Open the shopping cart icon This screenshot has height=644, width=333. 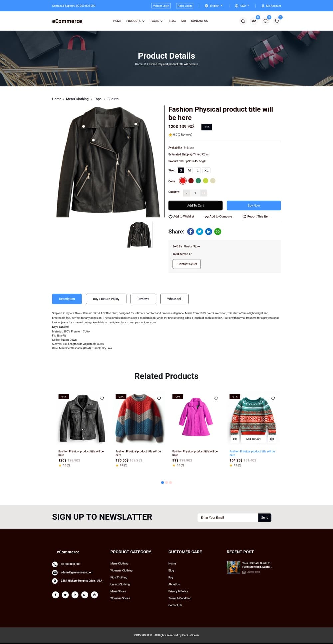click(x=277, y=21)
